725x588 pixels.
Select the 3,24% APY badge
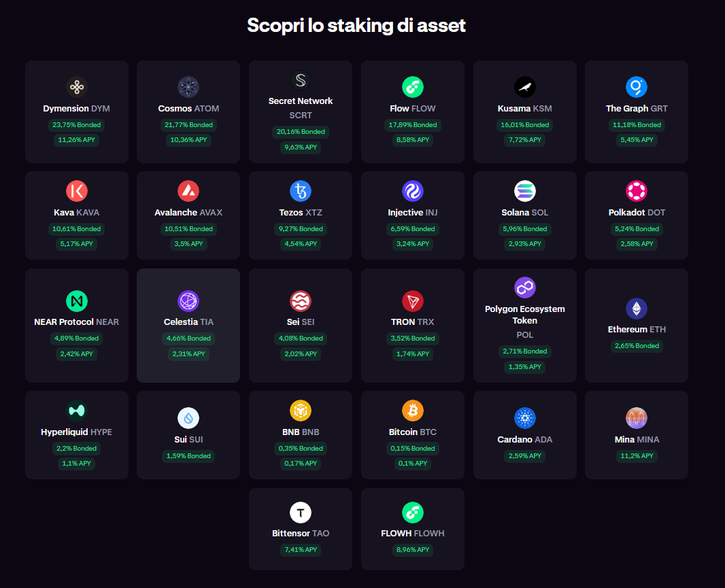pos(413,243)
